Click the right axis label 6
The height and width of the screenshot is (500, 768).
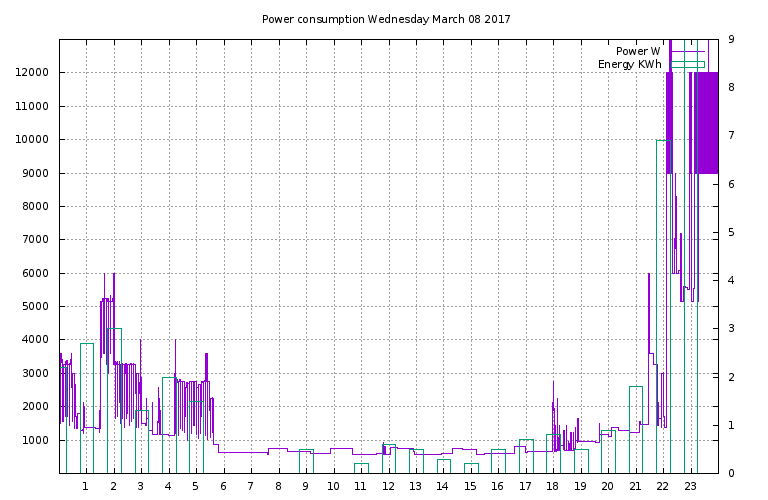tap(731, 184)
